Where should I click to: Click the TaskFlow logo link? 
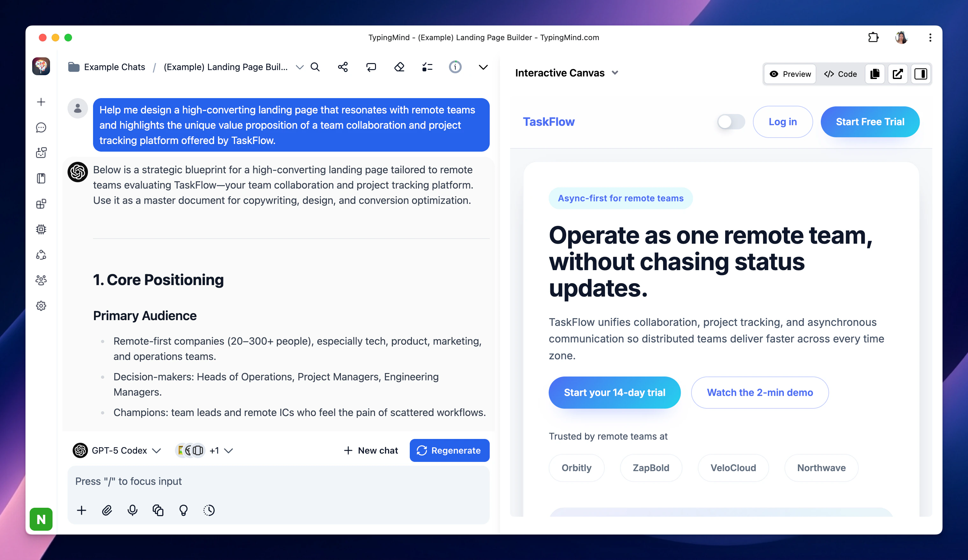[549, 122]
